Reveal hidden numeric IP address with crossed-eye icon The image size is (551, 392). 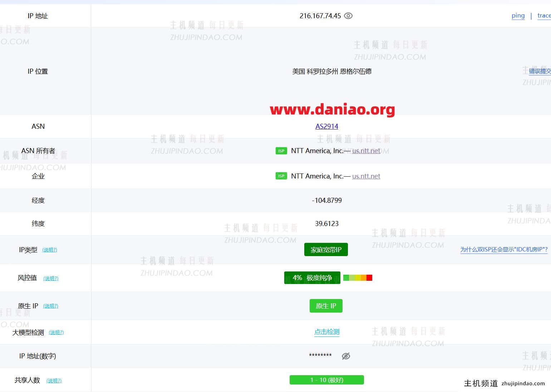(x=346, y=356)
